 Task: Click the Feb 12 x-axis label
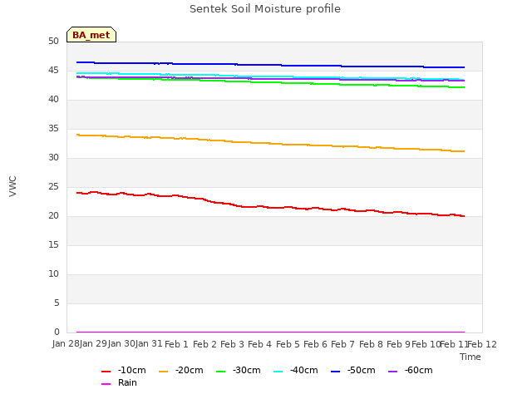click(482, 344)
